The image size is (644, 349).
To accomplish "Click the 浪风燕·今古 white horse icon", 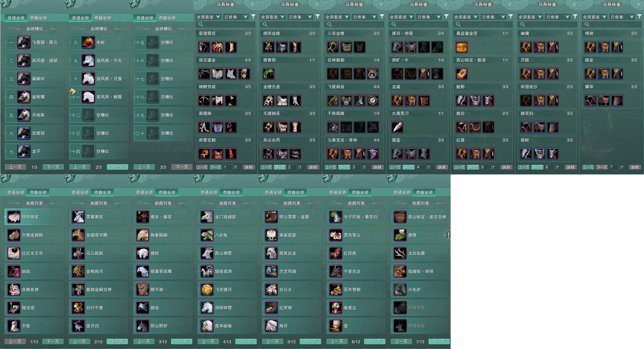I will [88, 60].
